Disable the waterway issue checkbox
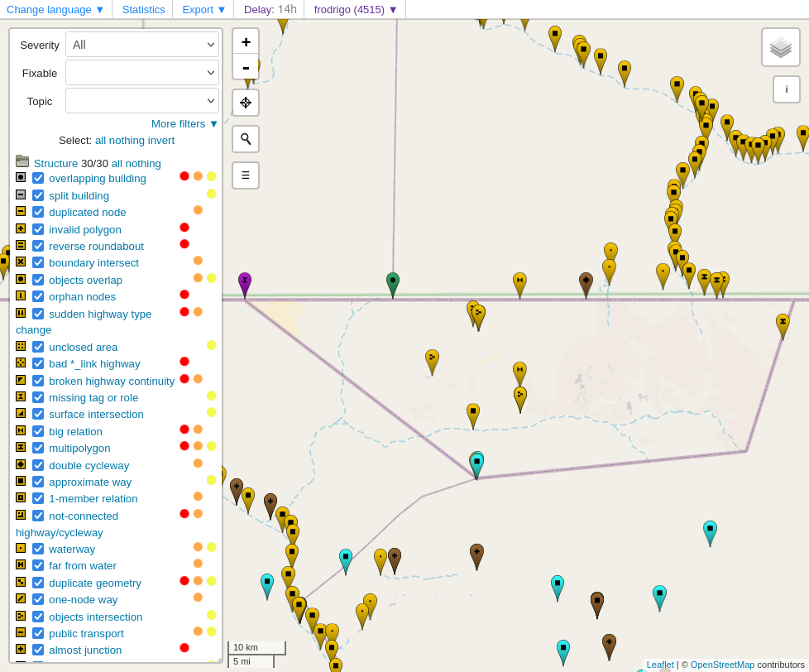 38,549
